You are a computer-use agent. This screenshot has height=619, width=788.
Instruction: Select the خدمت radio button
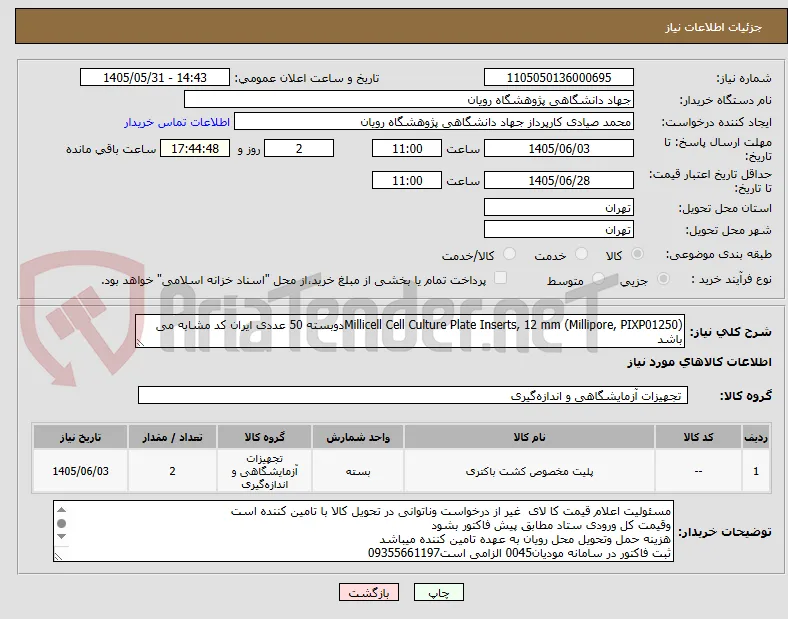(581, 254)
